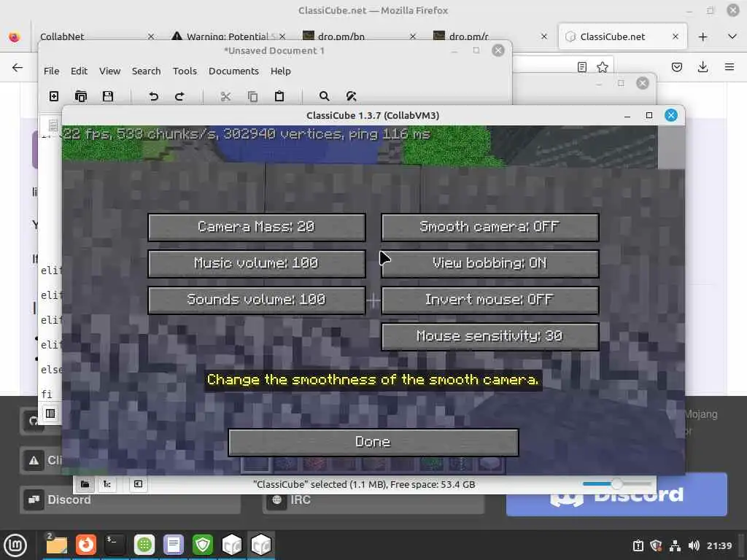The height and width of the screenshot is (560, 747).
Task: Click the Discord link on webpage
Action: pyautogui.click(x=130, y=500)
